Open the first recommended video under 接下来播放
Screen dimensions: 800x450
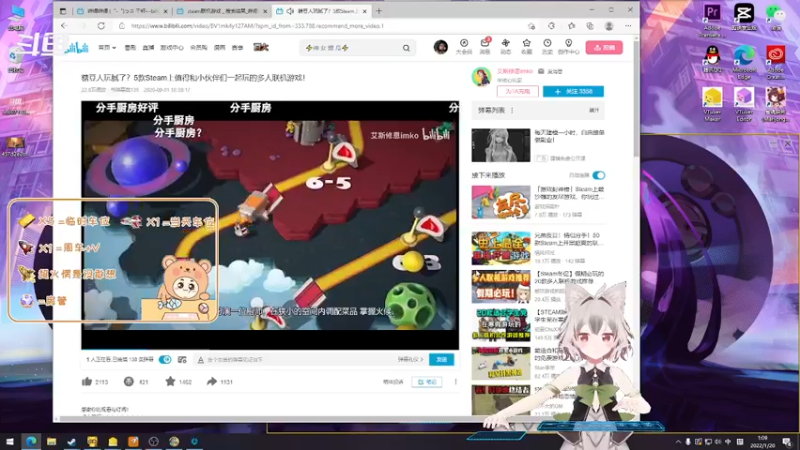[x=501, y=202]
